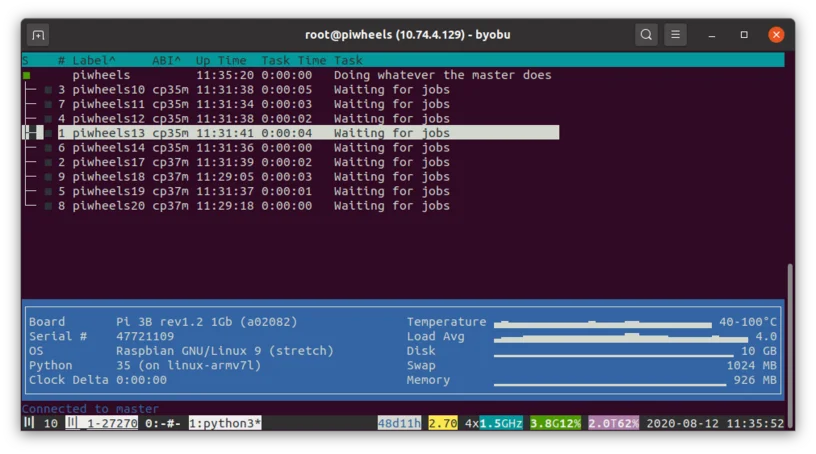Click the Task column header
The width and height of the screenshot is (816, 454).
click(x=348, y=60)
